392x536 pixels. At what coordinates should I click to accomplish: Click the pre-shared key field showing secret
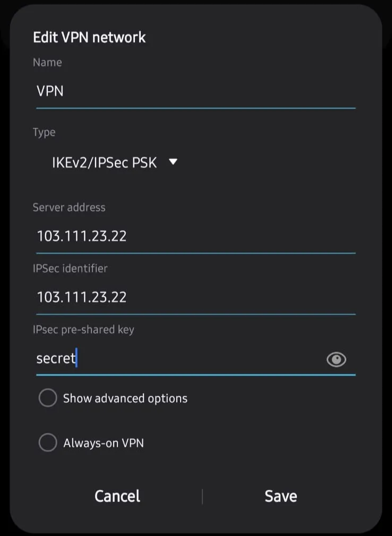180,359
